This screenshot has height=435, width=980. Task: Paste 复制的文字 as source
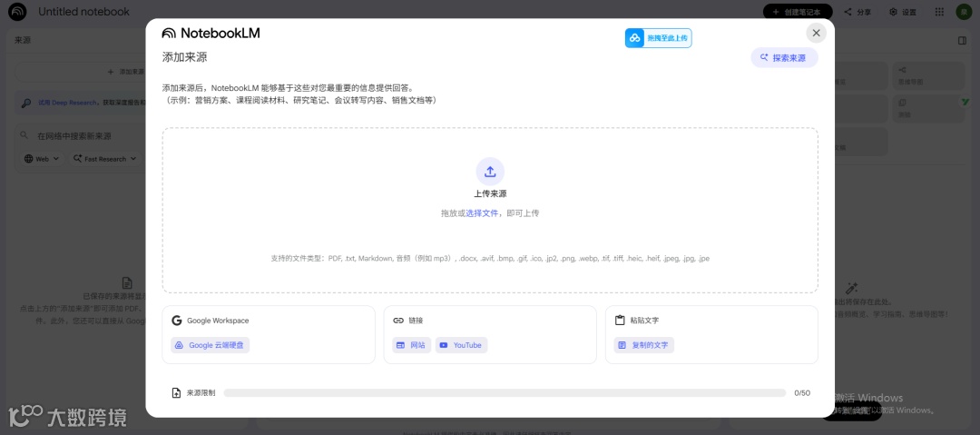coord(643,345)
